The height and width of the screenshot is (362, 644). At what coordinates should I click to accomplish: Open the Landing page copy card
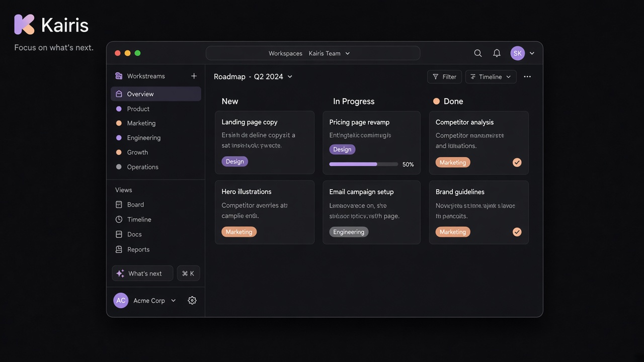coord(265,143)
